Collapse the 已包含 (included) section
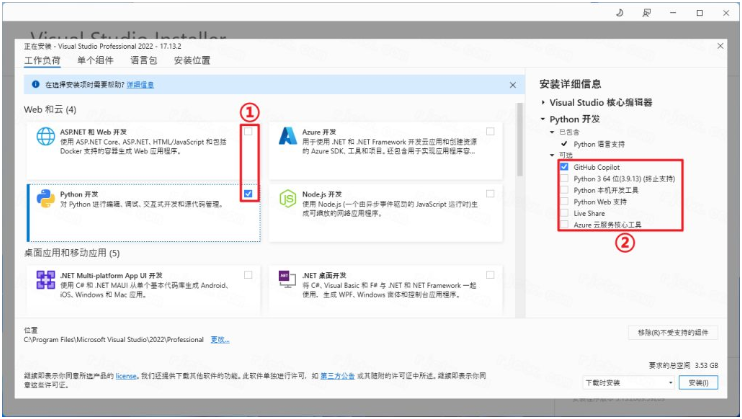The image size is (742, 419). tap(552, 132)
